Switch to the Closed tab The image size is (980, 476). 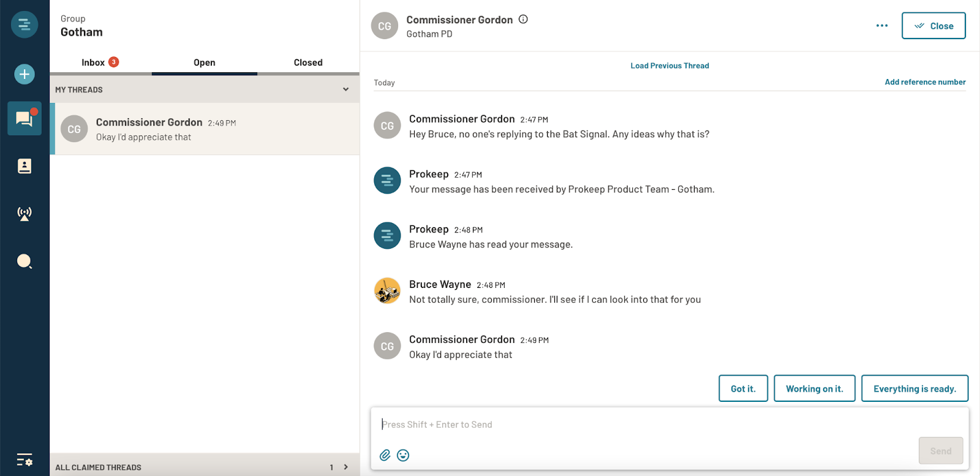(308, 62)
